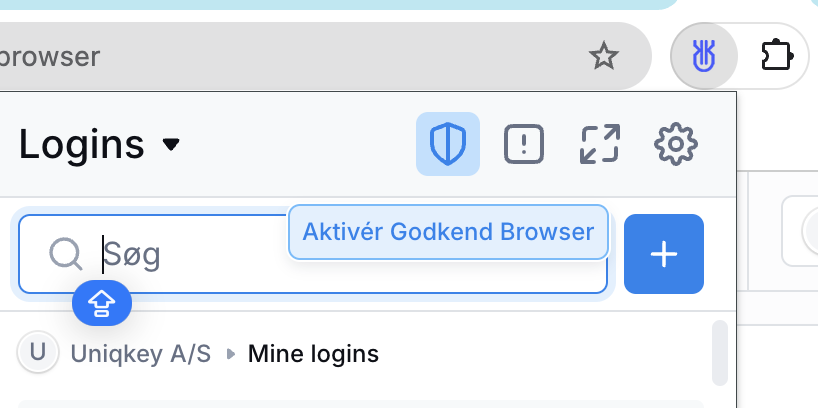Bookmark this page with the star icon
The width and height of the screenshot is (818, 408).
tap(604, 56)
